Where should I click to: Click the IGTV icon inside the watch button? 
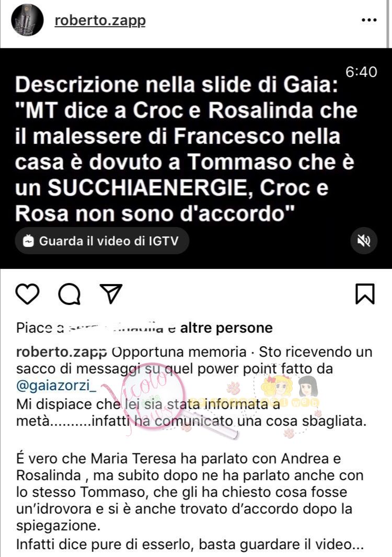coord(28,241)
